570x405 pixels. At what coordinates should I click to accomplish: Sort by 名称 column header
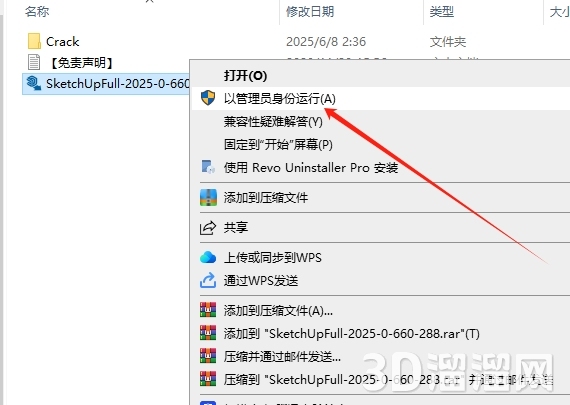(37, 11)
